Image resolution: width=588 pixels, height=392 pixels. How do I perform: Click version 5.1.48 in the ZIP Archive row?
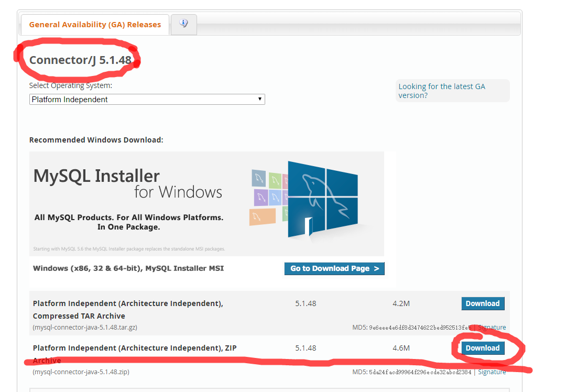tap(306, 348)
